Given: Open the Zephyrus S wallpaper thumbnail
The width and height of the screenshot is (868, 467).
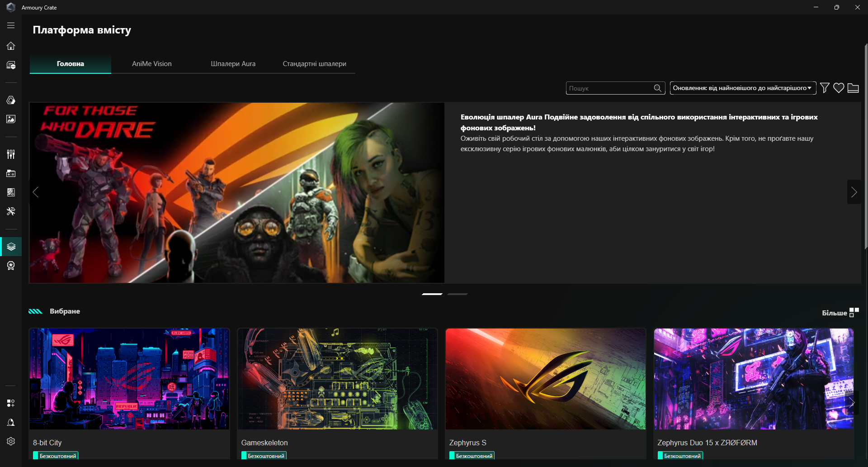Looking at the screenshot, I should (546, 379).
